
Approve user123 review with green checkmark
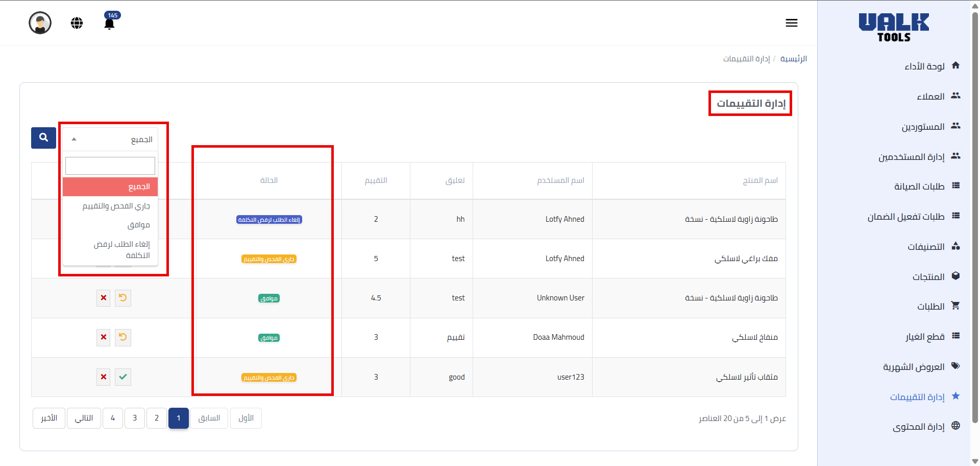coord(123,377)
